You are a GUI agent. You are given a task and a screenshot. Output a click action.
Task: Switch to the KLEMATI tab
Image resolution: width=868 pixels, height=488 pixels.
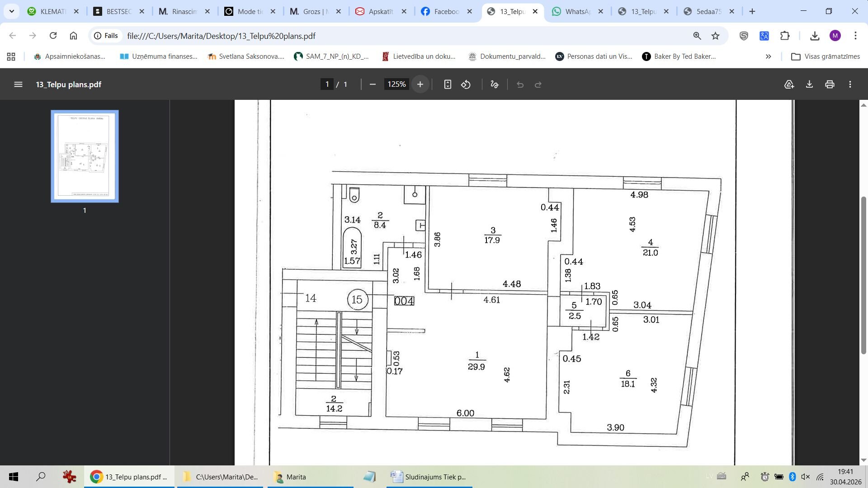pos(52,11)
